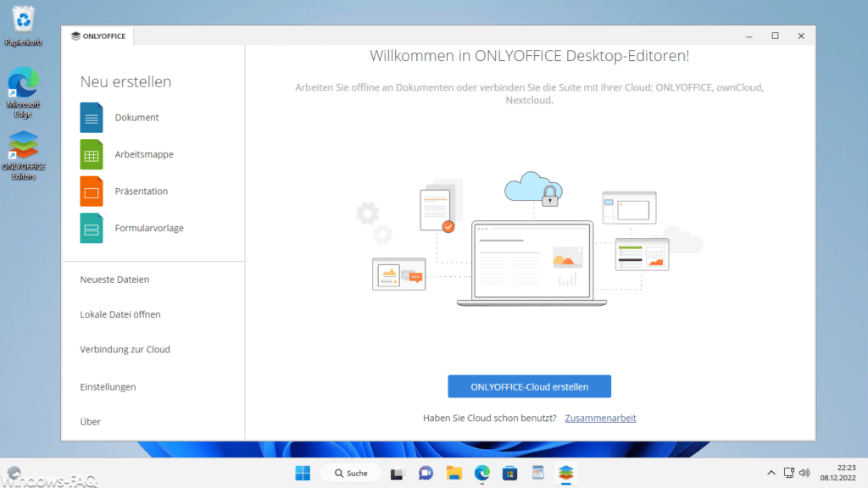Viewport: 868px width, 488px height.
Task: Select the Arbeitsmappe label
Action: click(144, 154)
